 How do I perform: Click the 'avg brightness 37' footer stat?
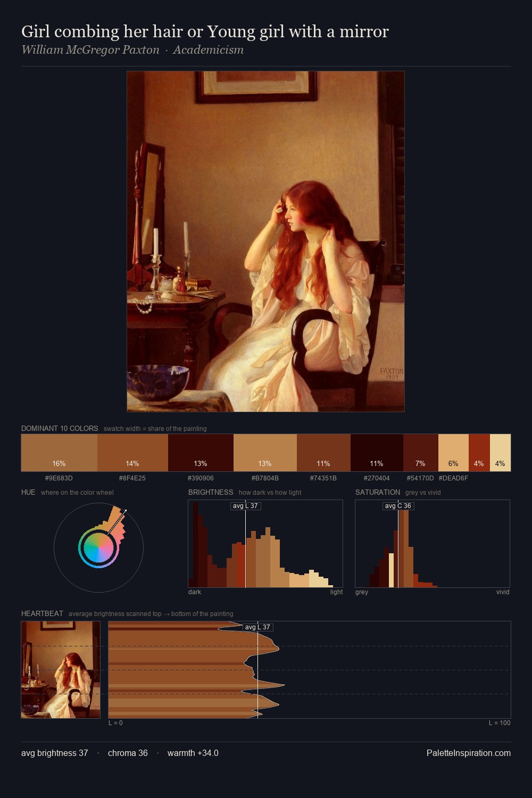coord(55,753)
